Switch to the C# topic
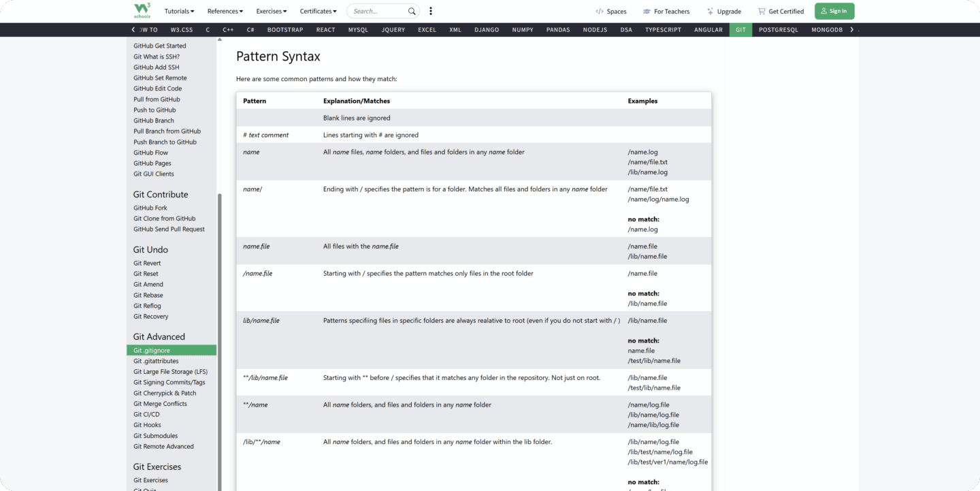The height and width of the screenshot is (491, 980). [250, 30]
